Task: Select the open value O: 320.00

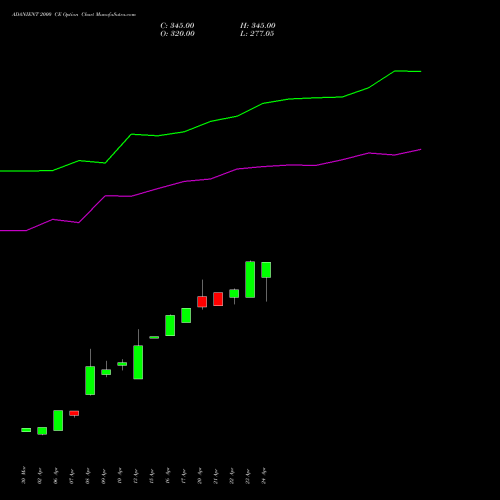Action: pyautogui.click(x=177, y=34)
